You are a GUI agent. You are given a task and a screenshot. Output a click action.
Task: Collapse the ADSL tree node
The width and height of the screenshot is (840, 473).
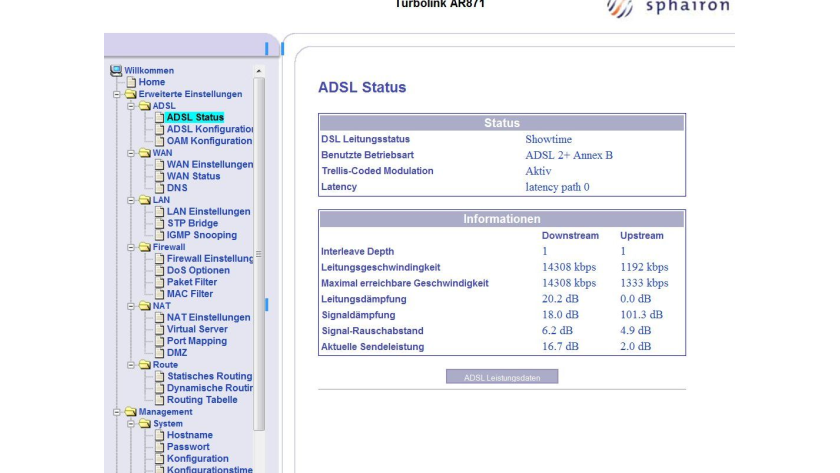131,106
